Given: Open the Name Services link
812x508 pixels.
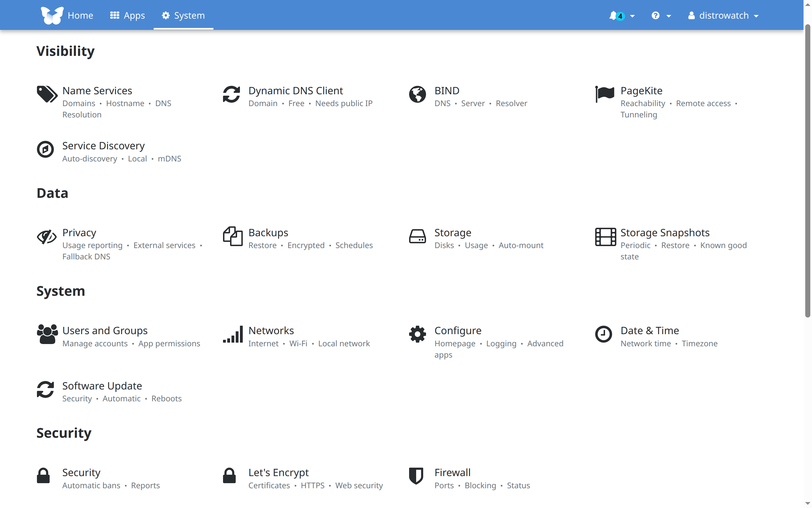Looking at the screenshot, I should tap(97, 91).
